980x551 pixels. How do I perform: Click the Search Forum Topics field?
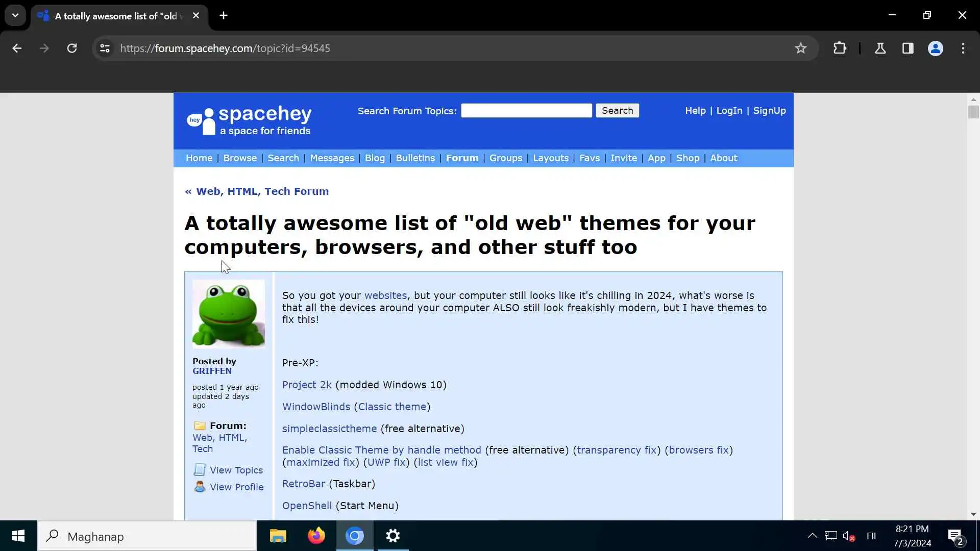coord(526,111)
